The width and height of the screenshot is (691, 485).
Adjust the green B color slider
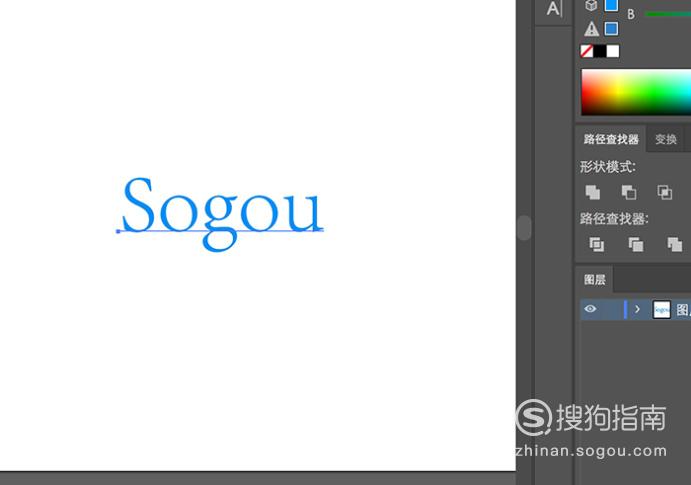pyautogui.click(x=668, y=14)
